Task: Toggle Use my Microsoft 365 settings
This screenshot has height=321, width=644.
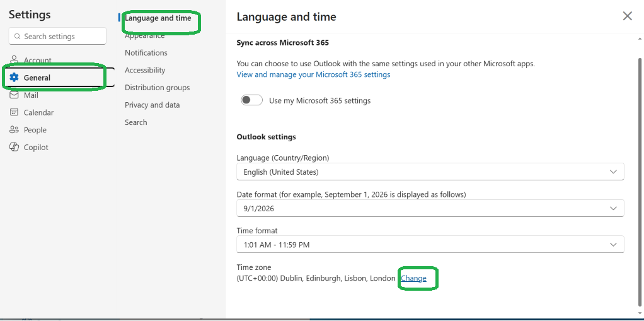Action: [251, 100]
